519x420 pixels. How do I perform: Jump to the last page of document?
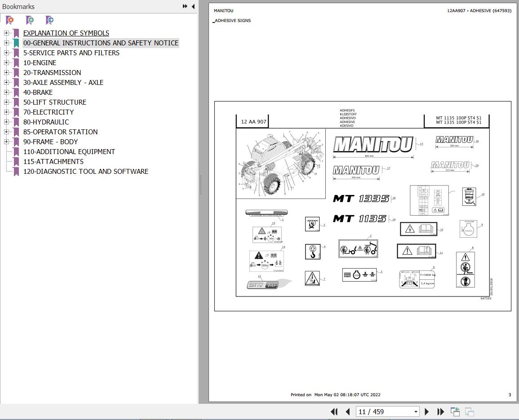coord(440,412)
